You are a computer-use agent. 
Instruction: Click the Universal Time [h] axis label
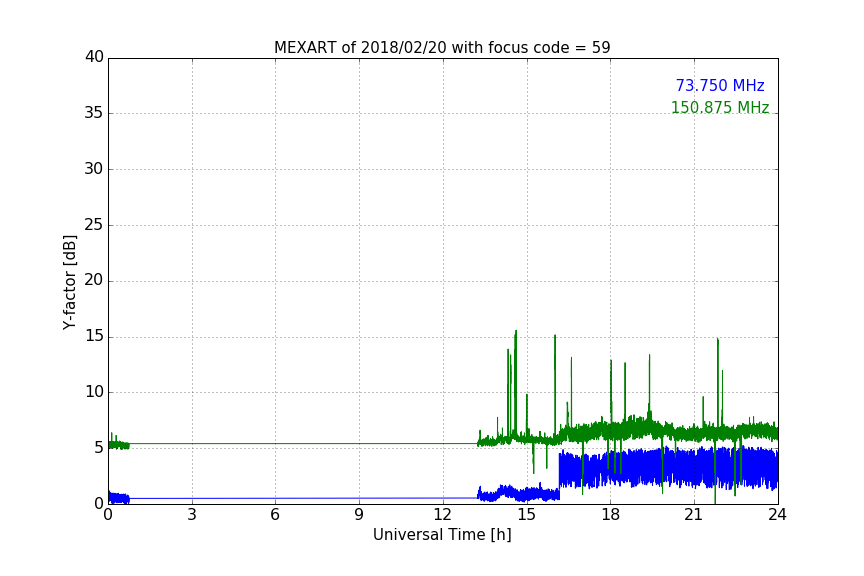coord(442,535)
